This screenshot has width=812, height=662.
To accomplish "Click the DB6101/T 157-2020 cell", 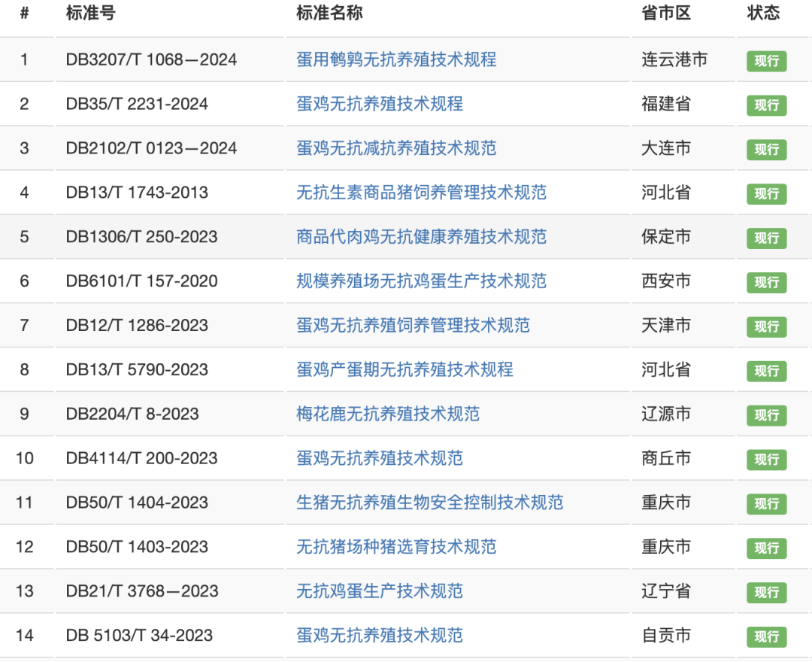I will click(x=141, y=281).
